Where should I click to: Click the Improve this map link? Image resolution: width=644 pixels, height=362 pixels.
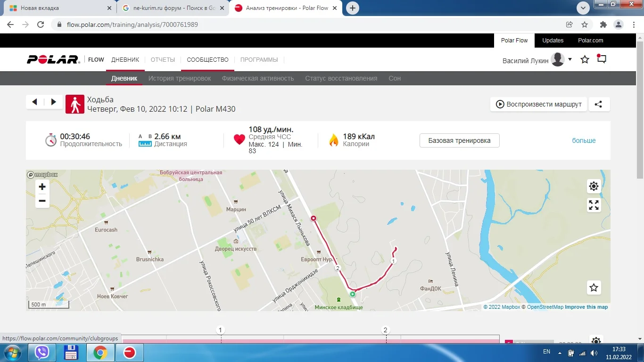(x=586, y=307)
